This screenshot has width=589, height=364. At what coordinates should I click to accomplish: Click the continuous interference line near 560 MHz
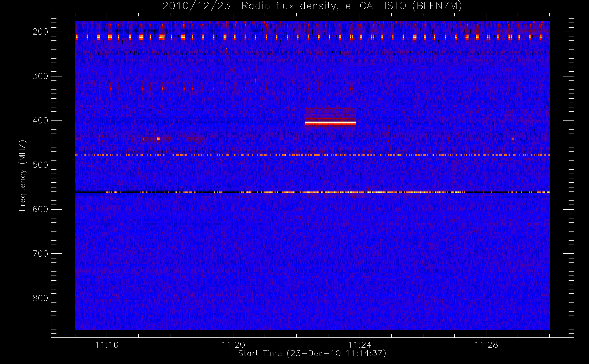(x=312, y=192)
